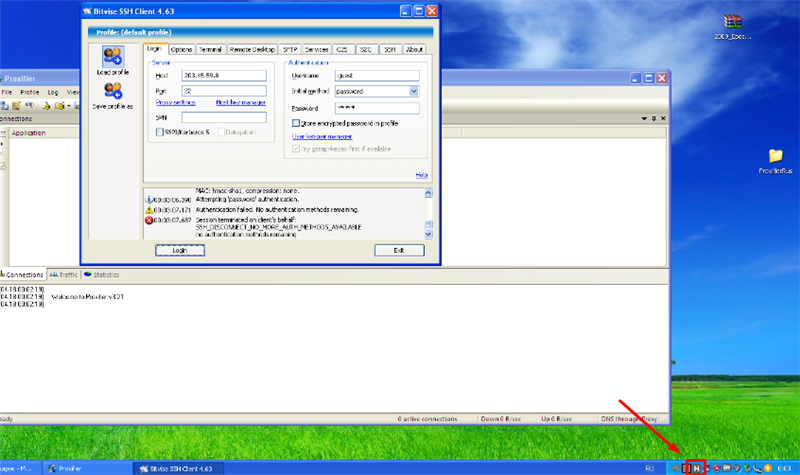Close the Proxifier Connections panel with its X
This screenshot has height=475, width=800.
point(663,118)
